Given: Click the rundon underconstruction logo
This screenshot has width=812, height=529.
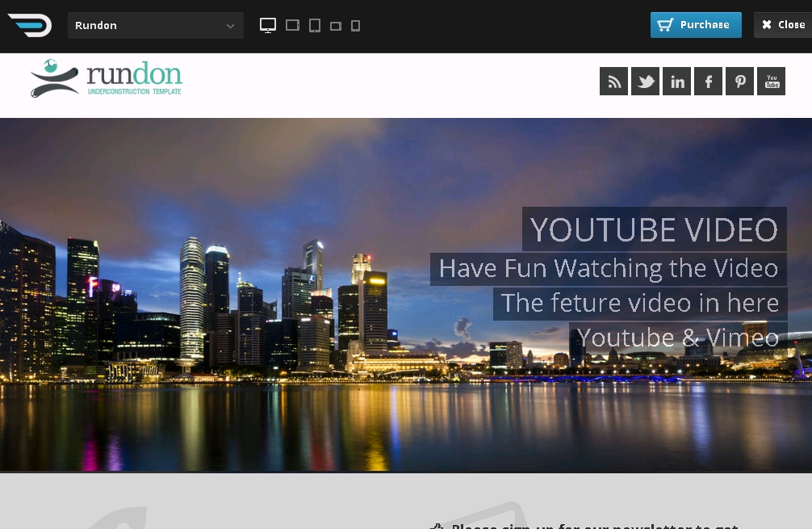Looking at the screenshot, I should coord(107,79).
